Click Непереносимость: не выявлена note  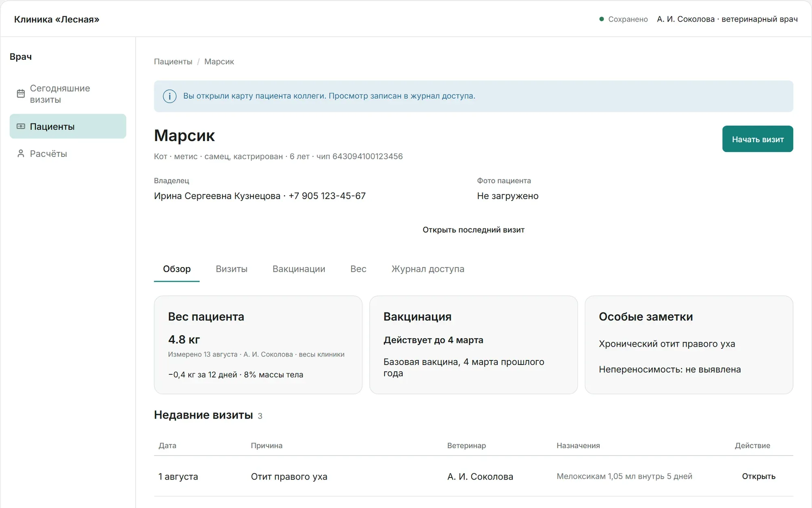[669, 369]
